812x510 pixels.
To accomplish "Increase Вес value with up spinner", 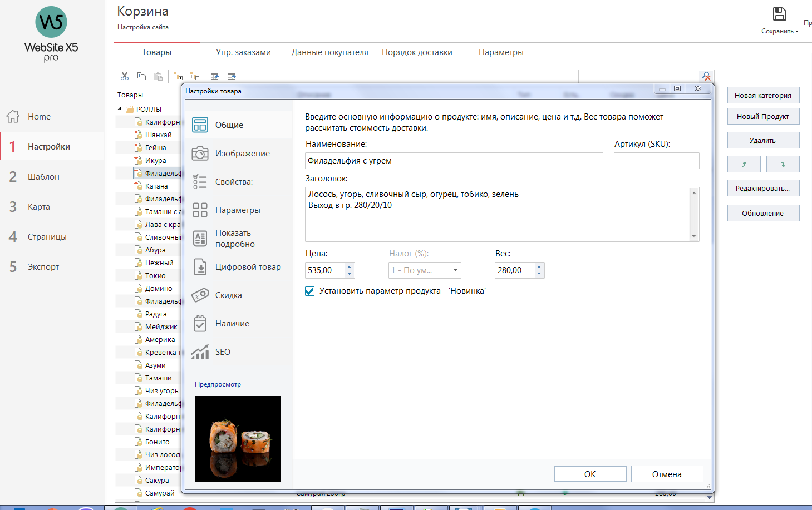I will coord(539,267).
